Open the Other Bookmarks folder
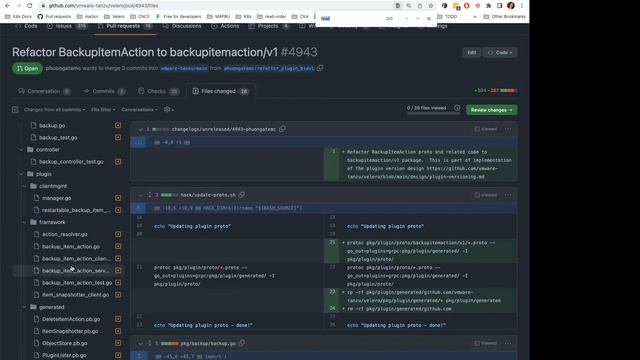The height and width of the screenshot is (360, 640). click(504, 17)
